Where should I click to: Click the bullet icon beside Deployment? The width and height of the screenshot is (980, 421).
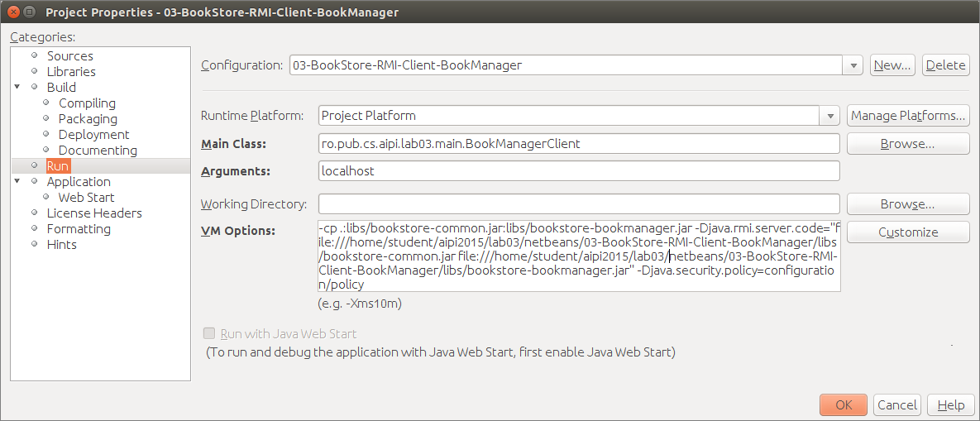tap(46, 134)
